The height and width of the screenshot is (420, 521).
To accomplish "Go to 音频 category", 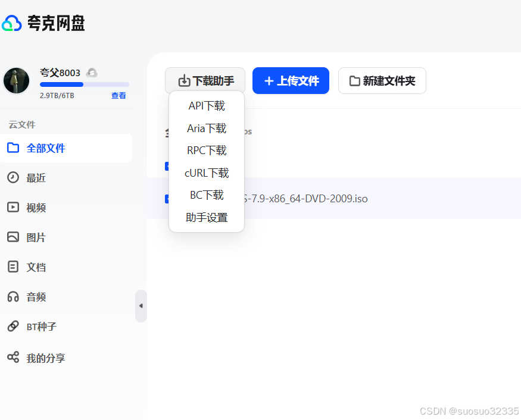I will 36,297.
